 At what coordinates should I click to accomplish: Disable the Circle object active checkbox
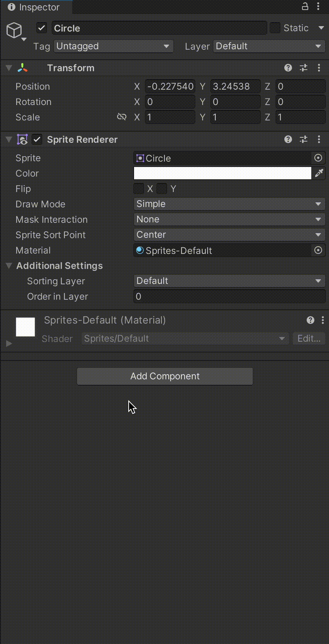(x=42, y=28)
